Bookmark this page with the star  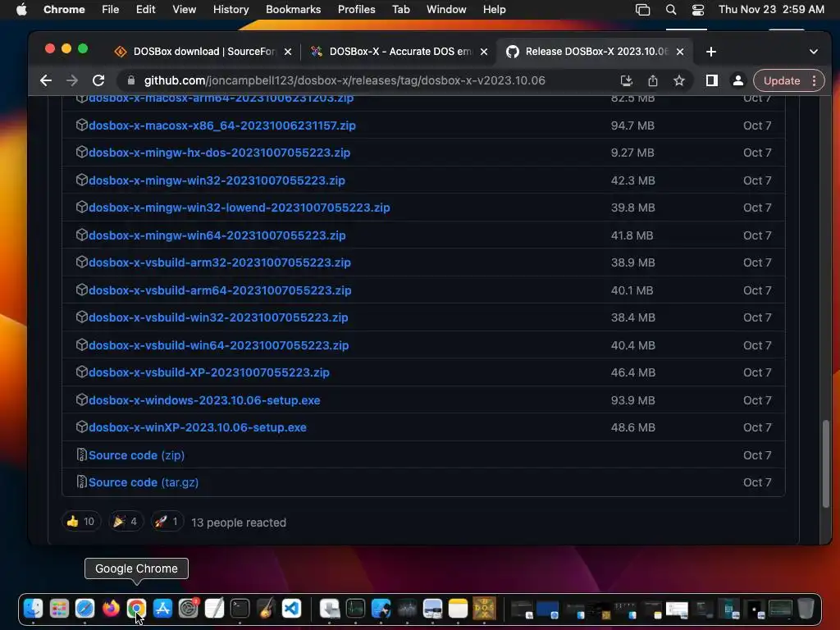click(x=679, y=80)
